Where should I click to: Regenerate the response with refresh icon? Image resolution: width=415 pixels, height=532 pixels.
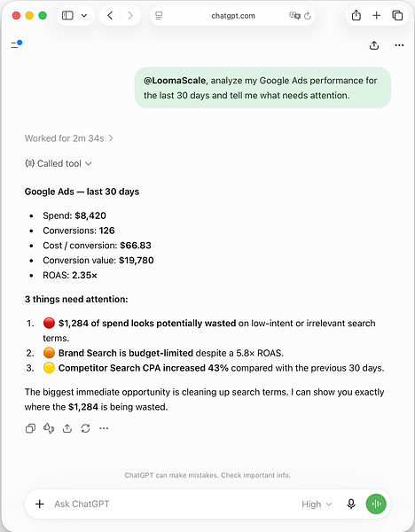click(85, 428)
